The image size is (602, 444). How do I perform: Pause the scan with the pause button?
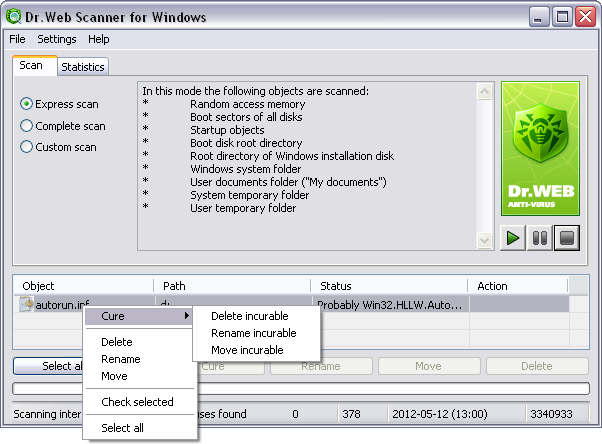(x=540, y=238)
